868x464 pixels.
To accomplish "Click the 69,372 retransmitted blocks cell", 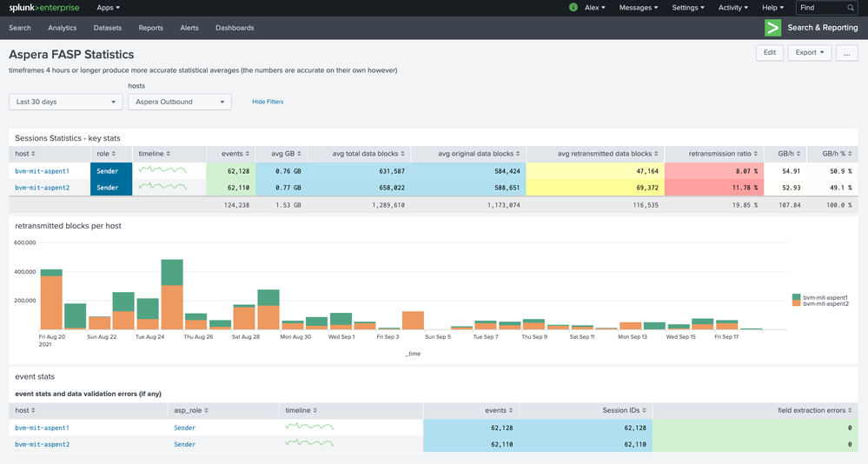I will pos(595,188).
